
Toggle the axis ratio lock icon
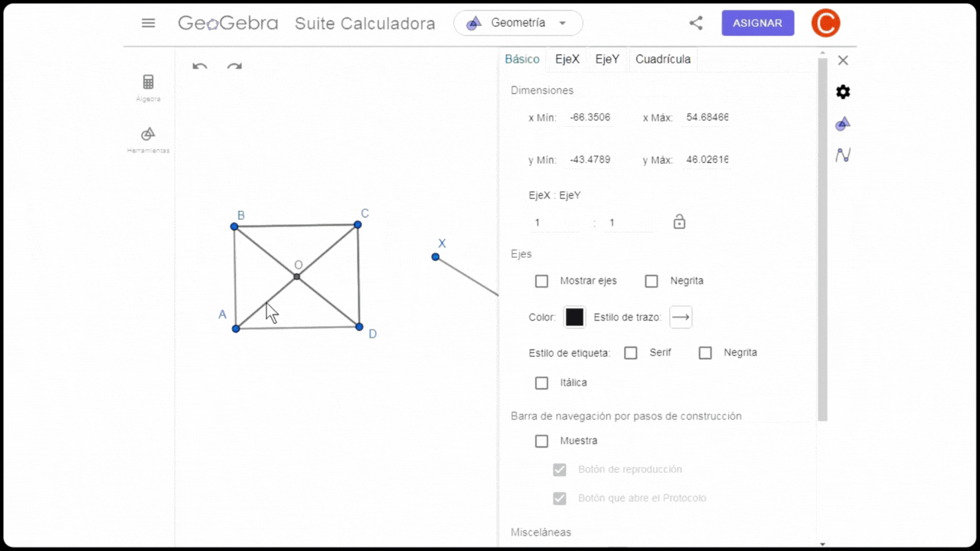pos(679,222)
